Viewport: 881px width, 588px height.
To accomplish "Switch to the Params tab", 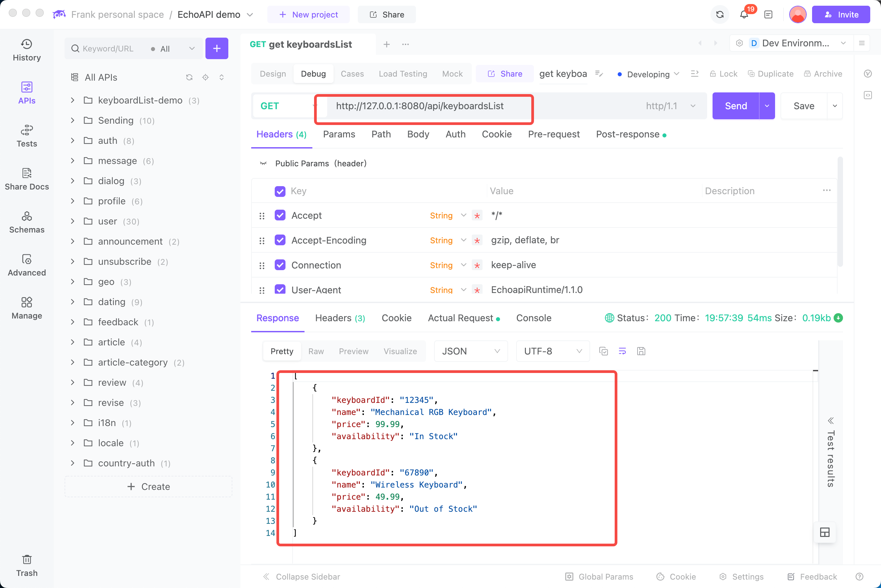I will (x=339, y=134).
